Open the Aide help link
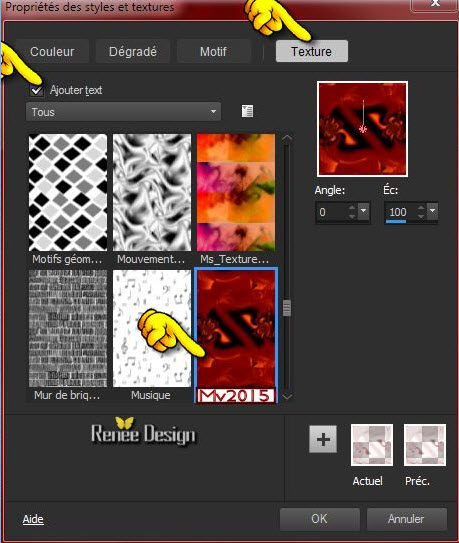Screen dimensions: 459x543 pyautogui.click(x=33, y=519)
